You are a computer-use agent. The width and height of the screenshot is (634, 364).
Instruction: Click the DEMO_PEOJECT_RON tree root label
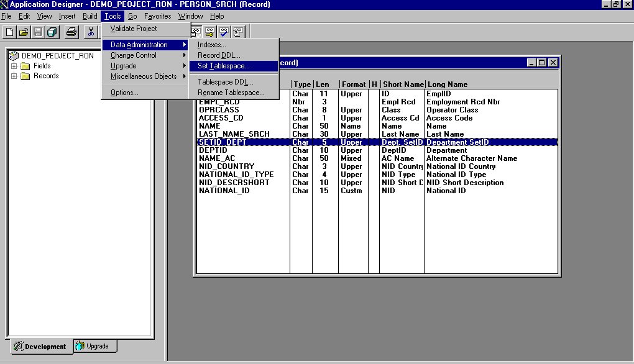coord(57,56)
